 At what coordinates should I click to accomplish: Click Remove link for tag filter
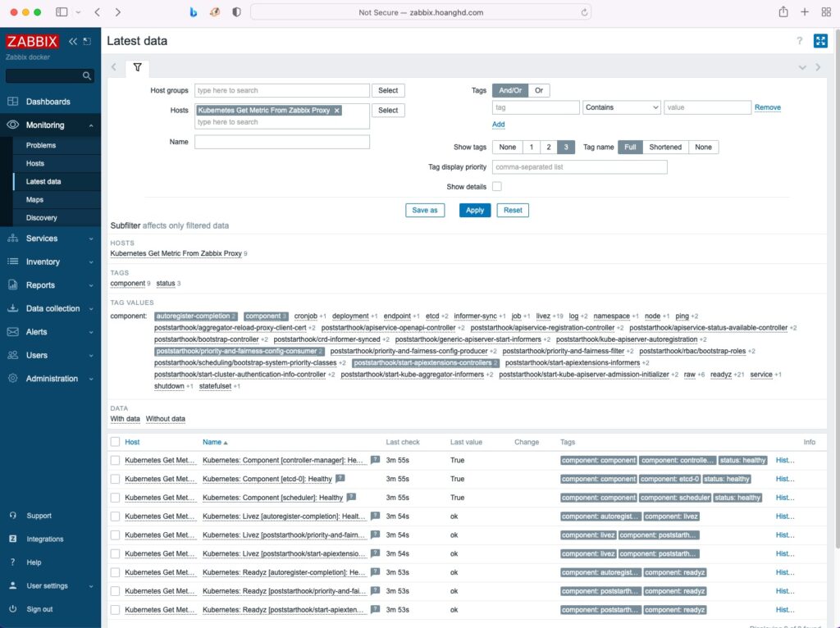[767, 107]
